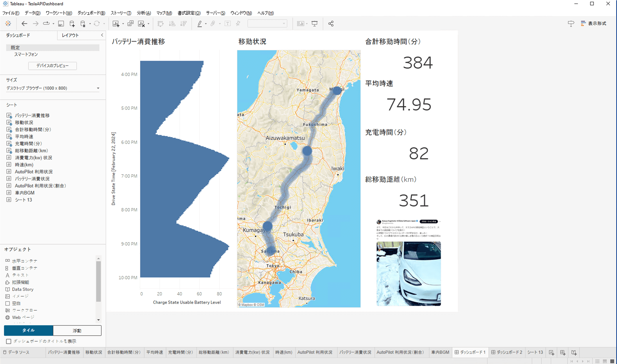The width and height of the screenshot is (617, 364).
Task: Click the Duplicate sheet icon
Action: click(130, 24)
